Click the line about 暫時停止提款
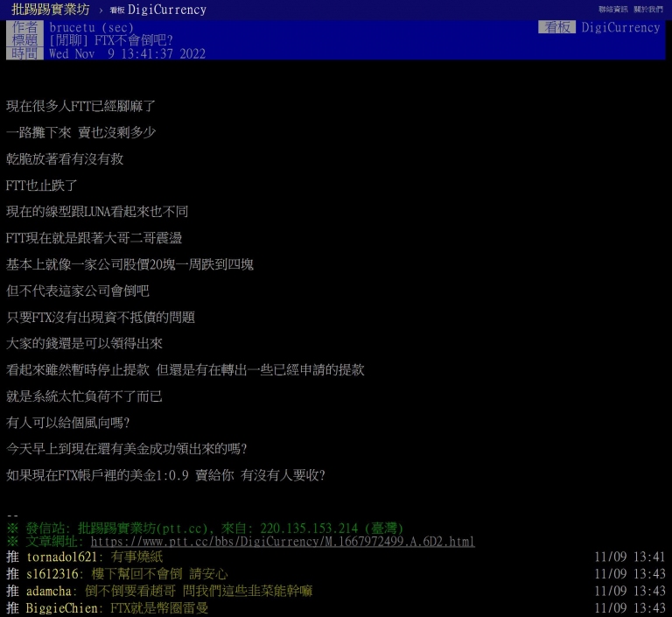The height and width of the screenshot is (617, 672). [x=185, y=370]
